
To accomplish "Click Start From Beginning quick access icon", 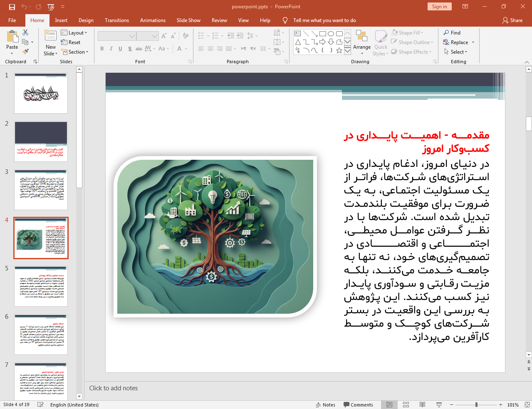I will [51, 7].
